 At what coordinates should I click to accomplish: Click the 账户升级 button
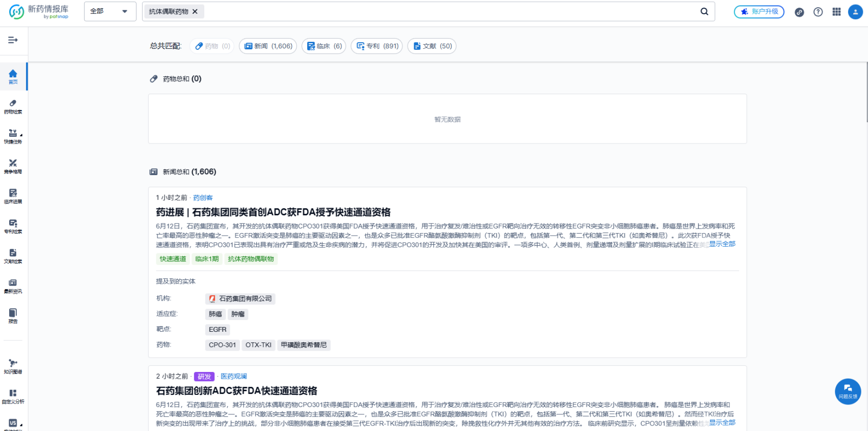[759, 12]
